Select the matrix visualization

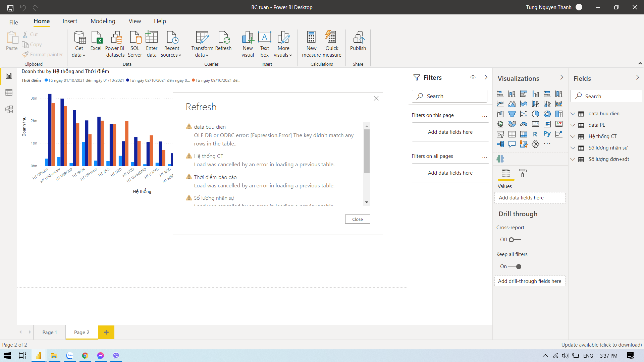tap(524, 134)
